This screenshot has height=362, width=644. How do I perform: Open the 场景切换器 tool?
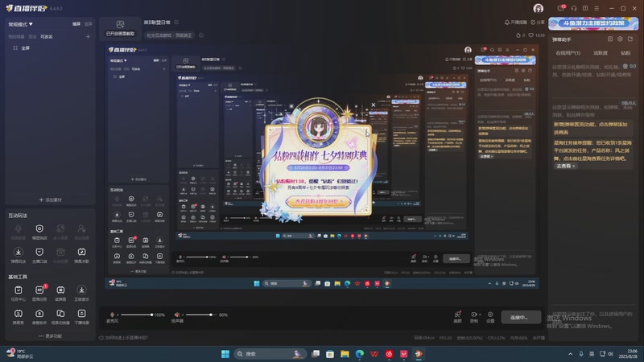tap(60, 317)
